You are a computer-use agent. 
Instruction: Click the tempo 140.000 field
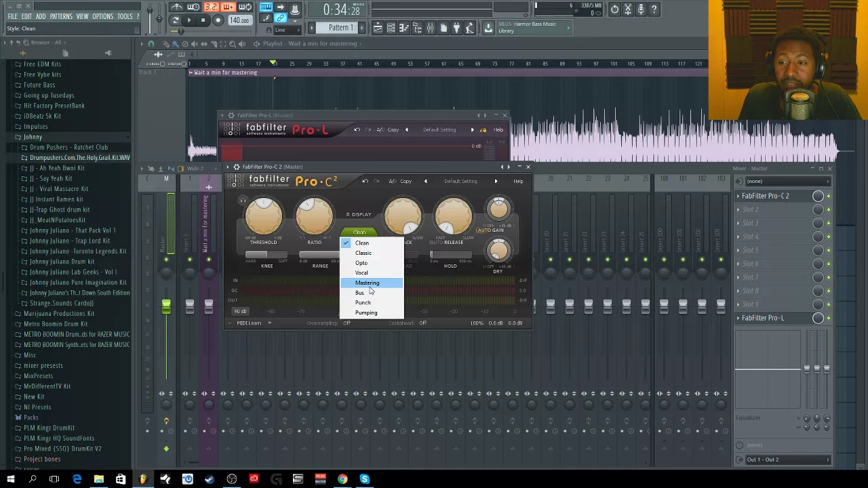tap(239, 20)
